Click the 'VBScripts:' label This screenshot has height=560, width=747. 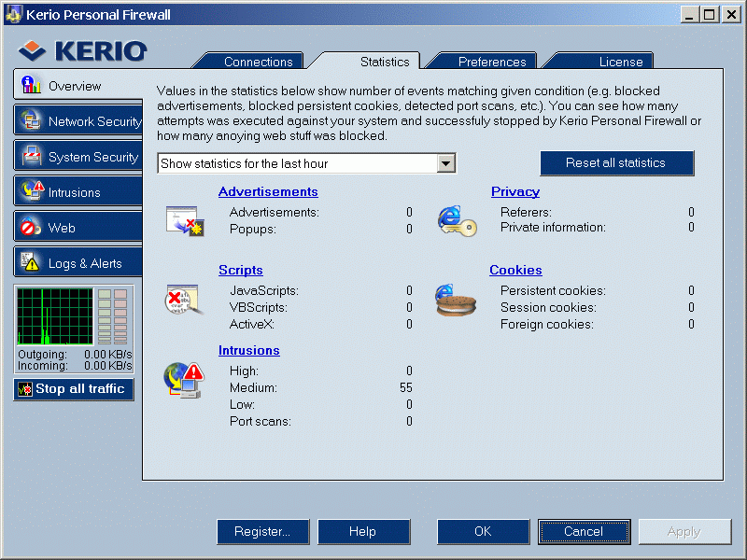pos(259,308)
